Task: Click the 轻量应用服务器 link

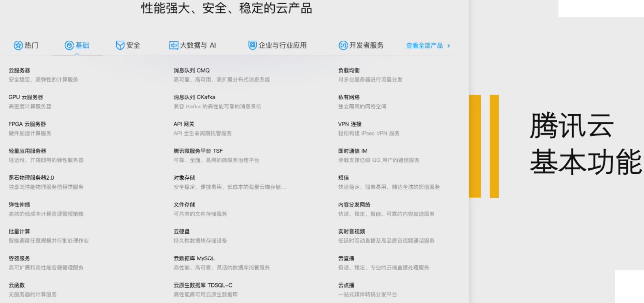Action: tap(28, 151)
